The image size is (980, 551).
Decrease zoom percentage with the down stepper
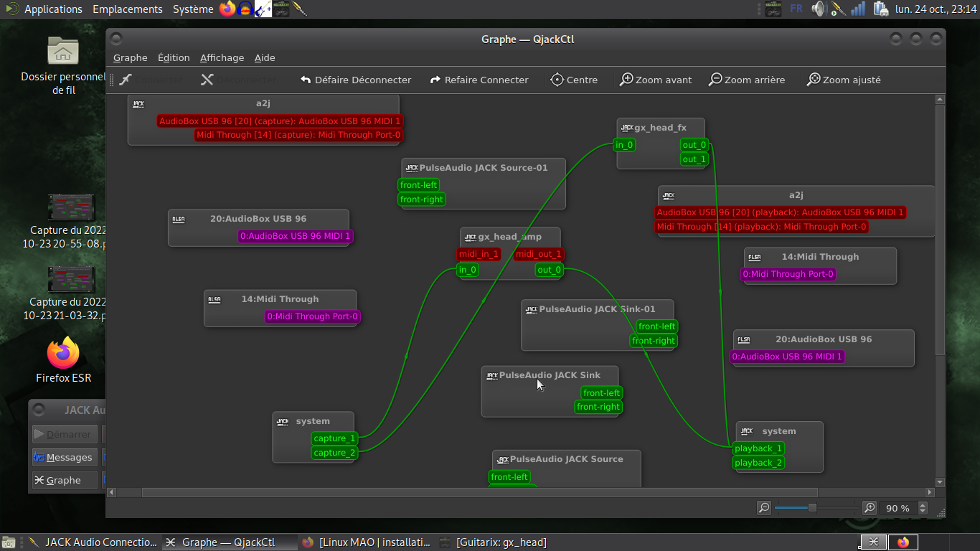coord(923,512)
